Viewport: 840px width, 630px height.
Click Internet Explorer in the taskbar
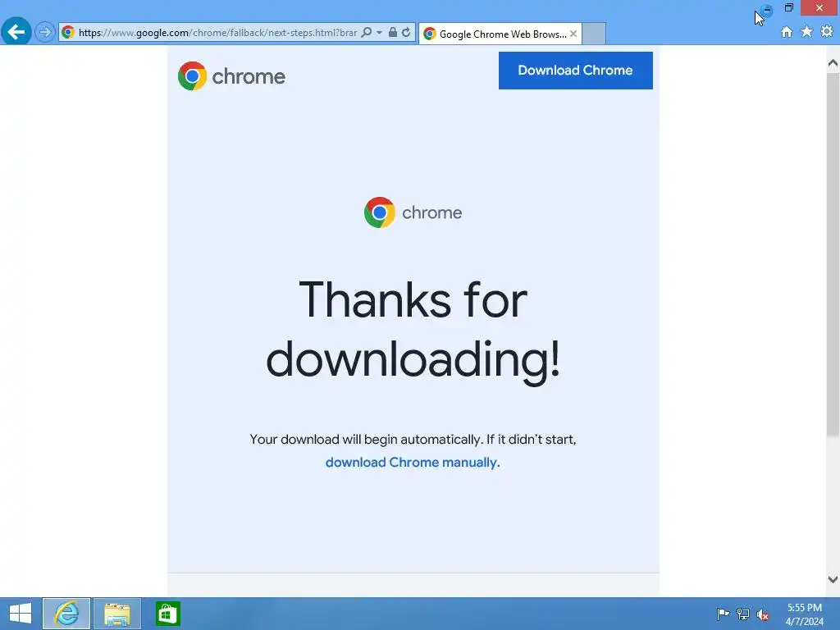(x=66, y=614)
